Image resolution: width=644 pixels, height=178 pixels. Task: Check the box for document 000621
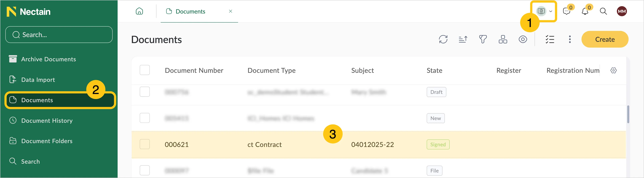[145, 144]
